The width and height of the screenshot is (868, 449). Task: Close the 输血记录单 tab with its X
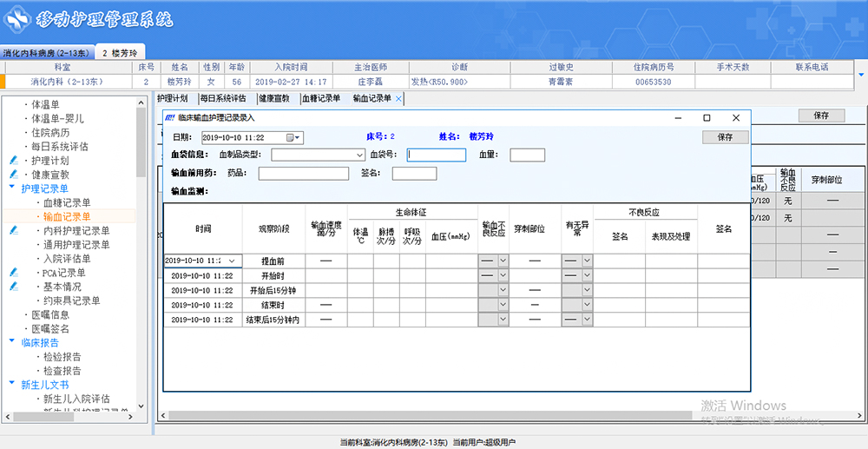398,98
